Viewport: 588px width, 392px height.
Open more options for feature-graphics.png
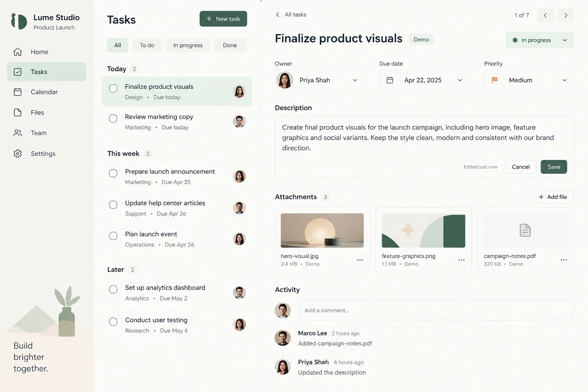tap(462, 260)
